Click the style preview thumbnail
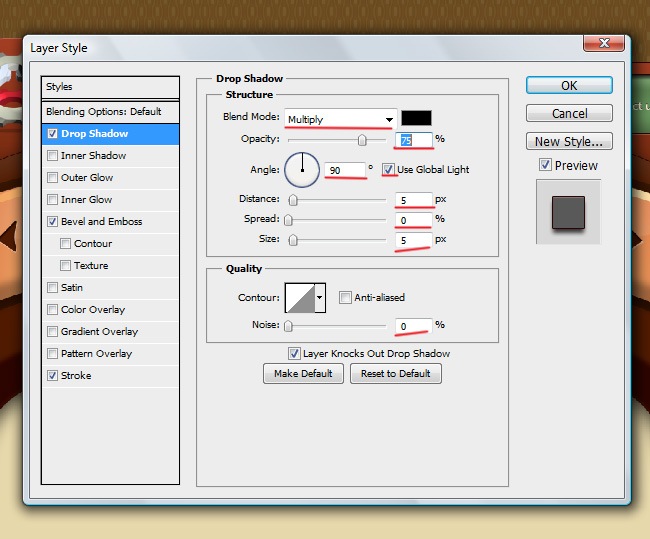 [x=568, y=211]
